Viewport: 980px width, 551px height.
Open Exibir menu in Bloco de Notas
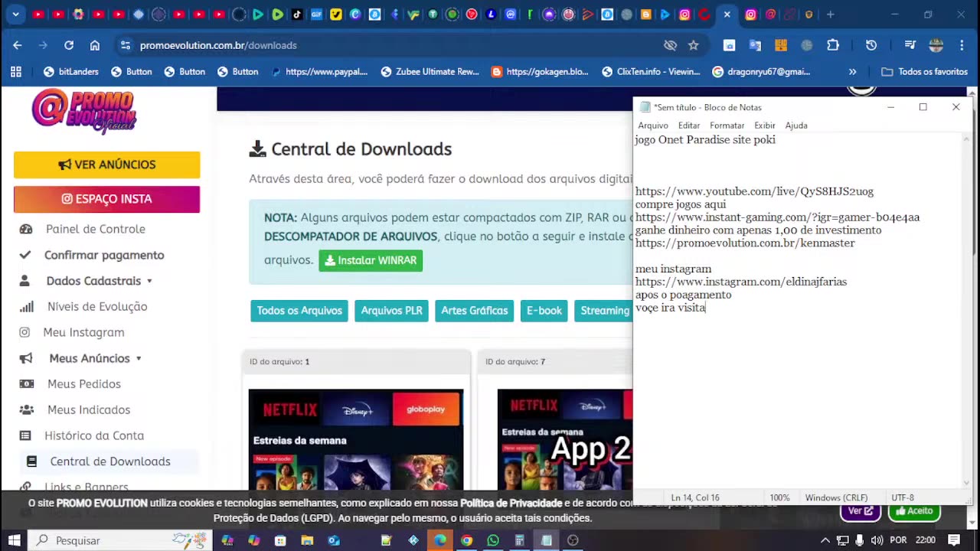[x=765, y=126]
